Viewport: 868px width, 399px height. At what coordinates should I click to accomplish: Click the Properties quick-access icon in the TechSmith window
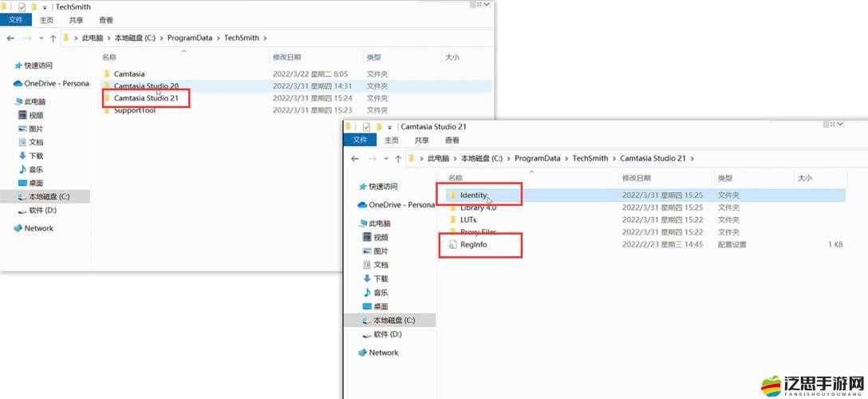pos(22,7)
